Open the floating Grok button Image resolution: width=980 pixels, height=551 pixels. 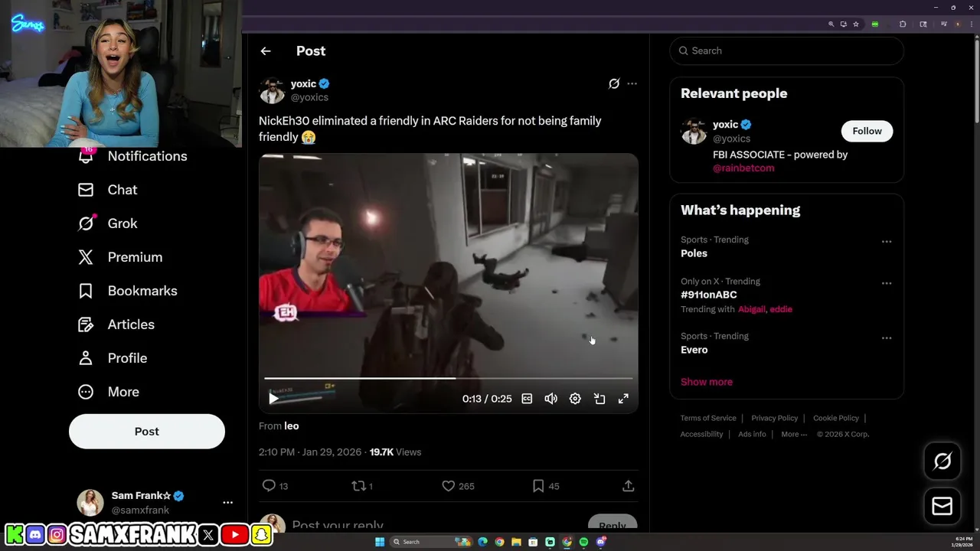point(942,461)
